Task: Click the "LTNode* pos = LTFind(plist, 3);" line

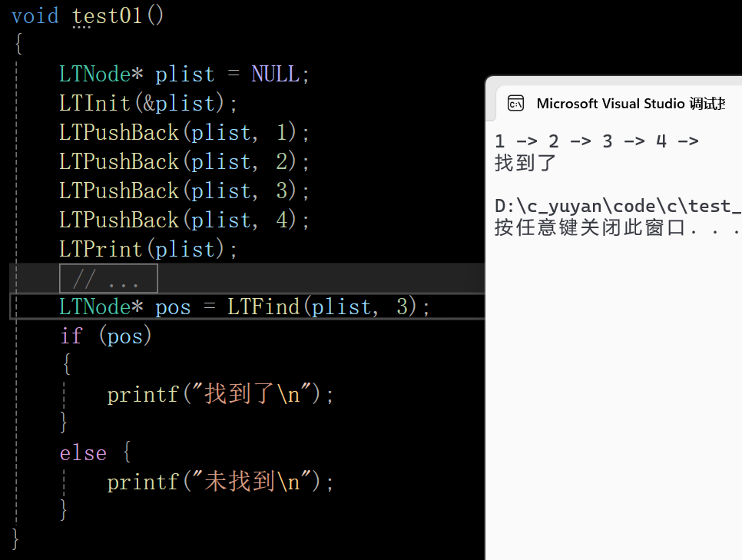Action: pyautogui.click(x=244, y=307)
